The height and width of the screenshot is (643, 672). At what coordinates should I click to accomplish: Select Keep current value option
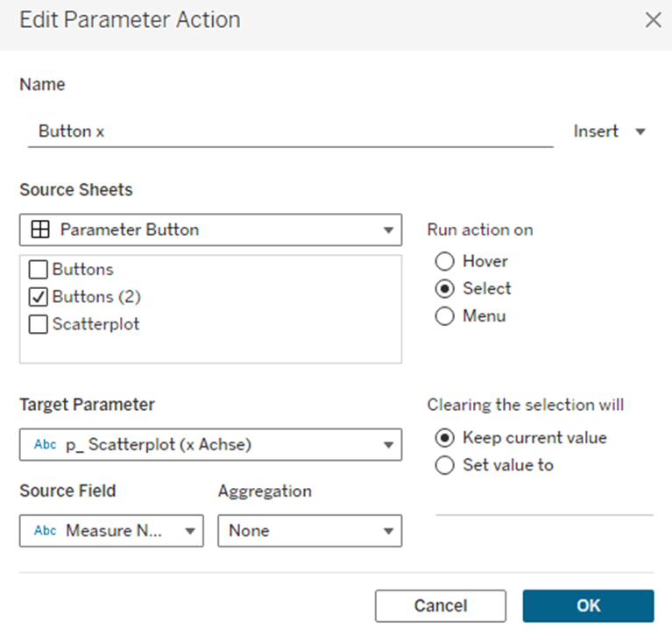coord(445,437)
